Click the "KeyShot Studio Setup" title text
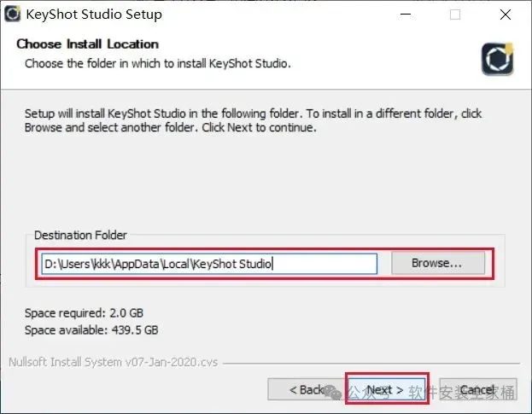 [95, 15]
